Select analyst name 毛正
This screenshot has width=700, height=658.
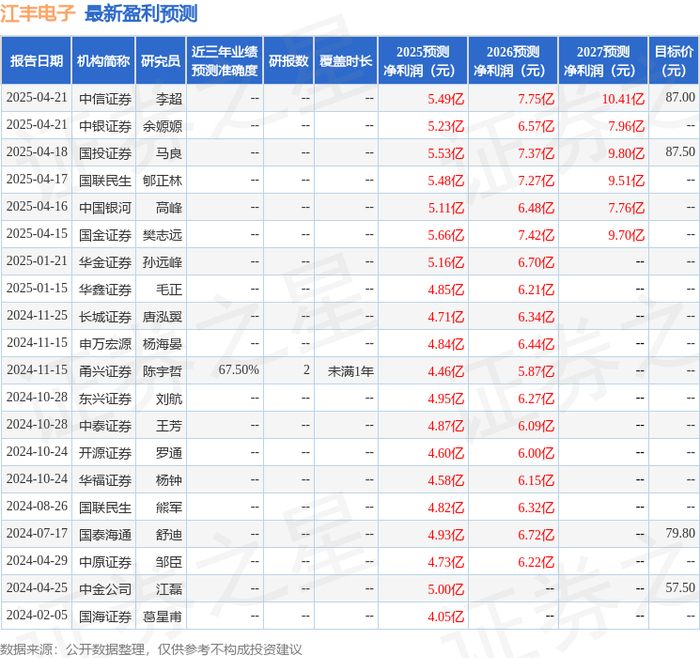(x=169, y=289)
